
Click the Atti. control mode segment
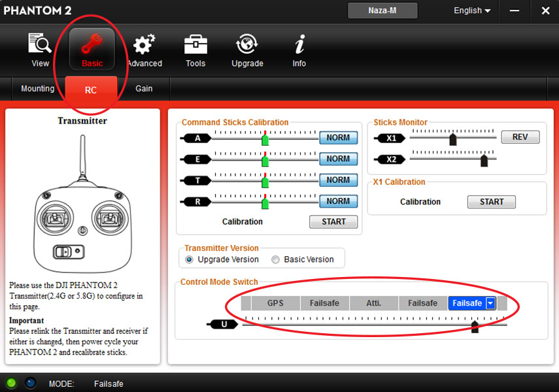[x=373, y=303]
